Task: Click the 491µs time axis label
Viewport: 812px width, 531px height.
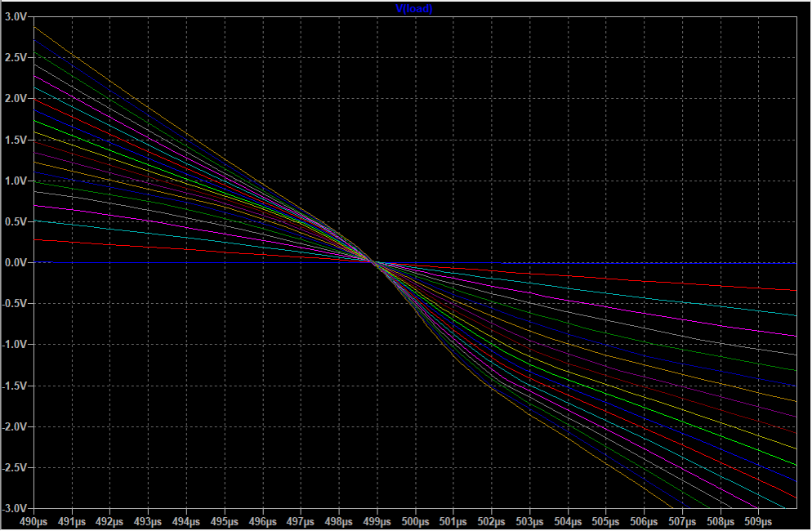Action: point(72,522)
